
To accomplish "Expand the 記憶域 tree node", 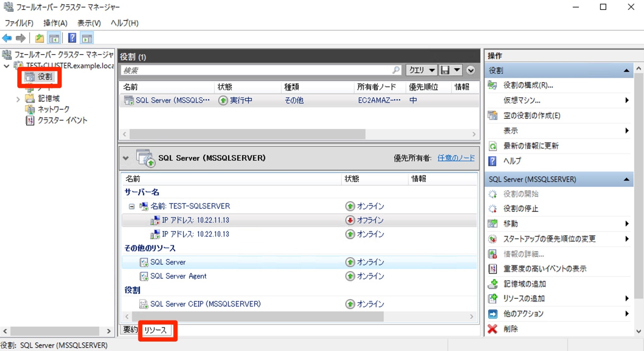I will coord(18,98).
